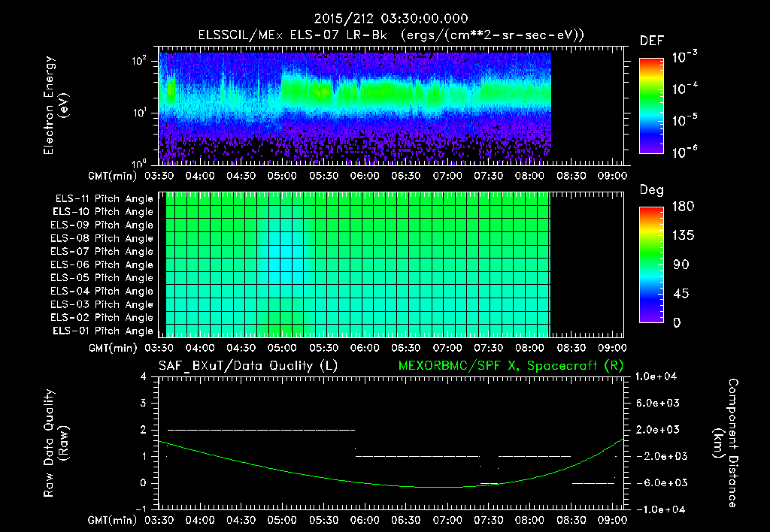Select the 'ELS-03 Pitch Angle' row label

tap(102, 304)
